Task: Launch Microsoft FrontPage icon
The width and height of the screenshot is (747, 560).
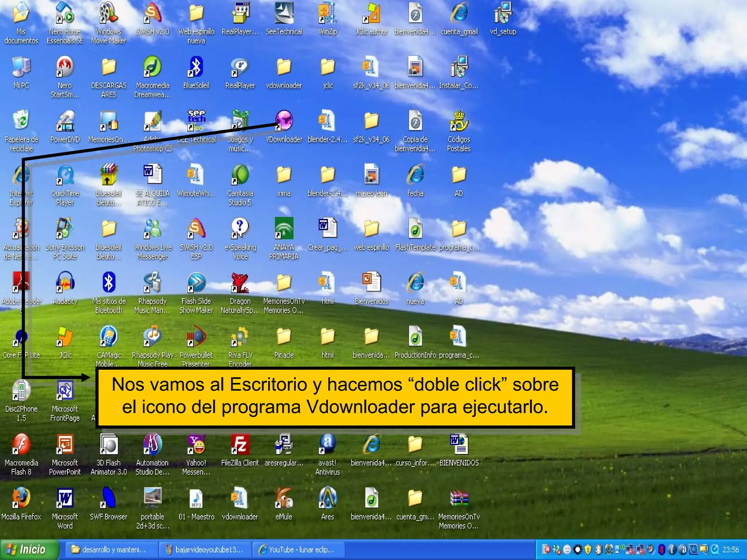Action: pos(65,390)
